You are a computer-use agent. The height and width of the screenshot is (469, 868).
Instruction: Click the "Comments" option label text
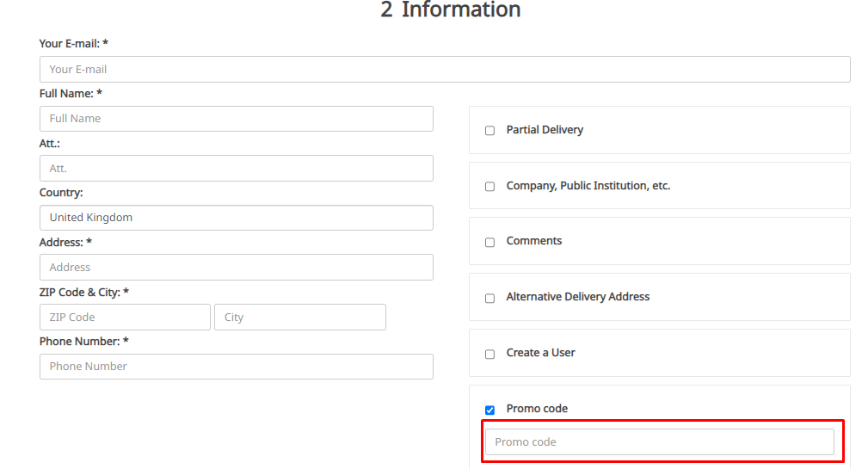[534, 241]
